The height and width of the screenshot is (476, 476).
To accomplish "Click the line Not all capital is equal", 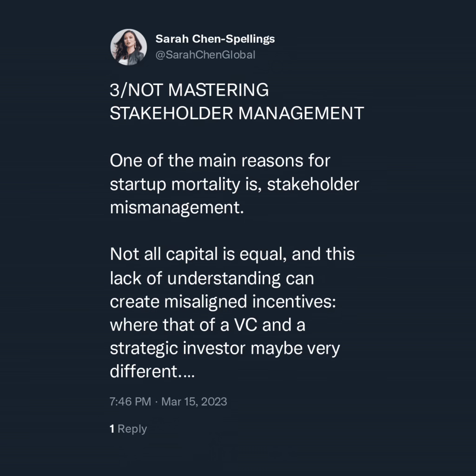I will click(232, 254).
